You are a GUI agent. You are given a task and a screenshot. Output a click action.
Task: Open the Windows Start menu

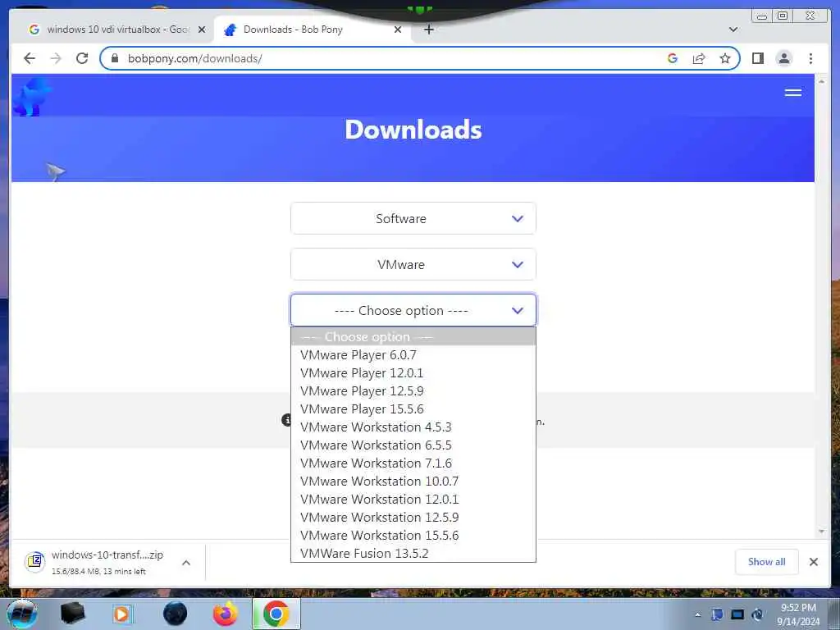[x=22, y=614]
